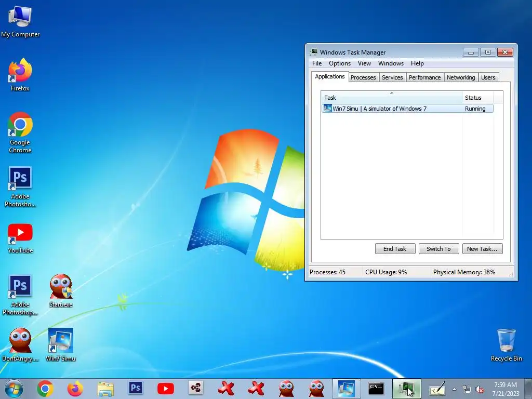Launch Chrome from the taskbar

(45, 389)
